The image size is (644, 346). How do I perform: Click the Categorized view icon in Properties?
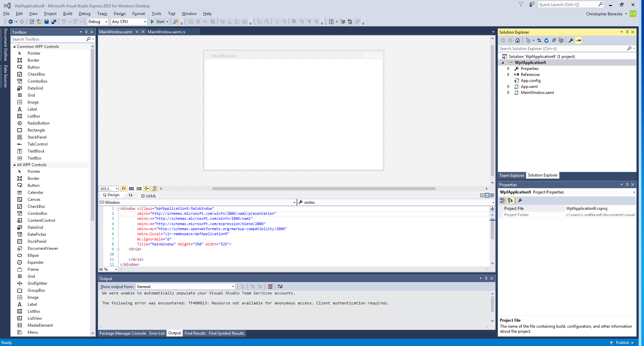(503, 200)
